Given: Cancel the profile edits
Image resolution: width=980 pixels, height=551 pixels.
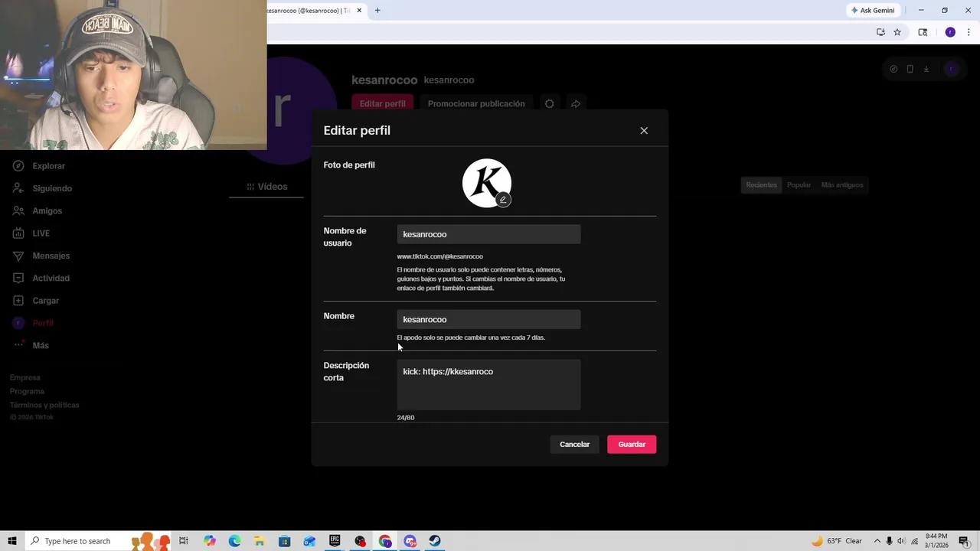Looking at the screenshot, I should 574,444.
